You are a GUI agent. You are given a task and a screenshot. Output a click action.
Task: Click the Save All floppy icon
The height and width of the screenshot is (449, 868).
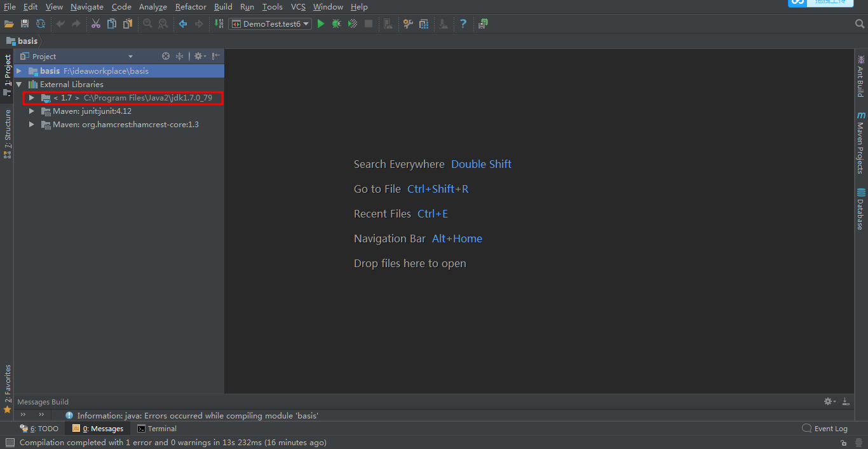click(25, 24)
